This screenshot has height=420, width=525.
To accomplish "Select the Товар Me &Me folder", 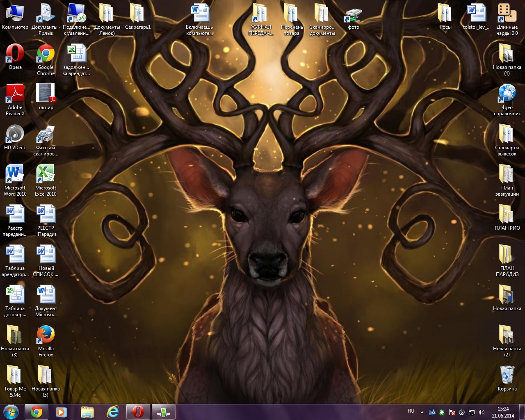I will pyautogui.click(x=15, y=381).
